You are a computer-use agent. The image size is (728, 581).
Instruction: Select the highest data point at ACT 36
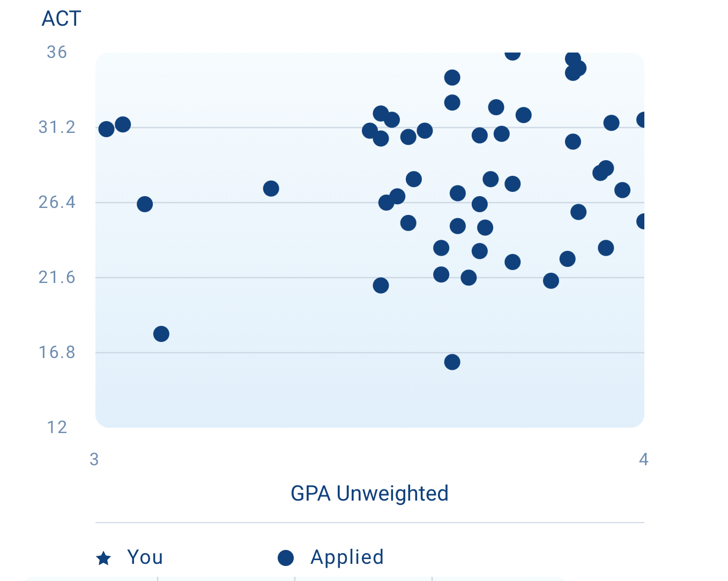tap(512, 53)
